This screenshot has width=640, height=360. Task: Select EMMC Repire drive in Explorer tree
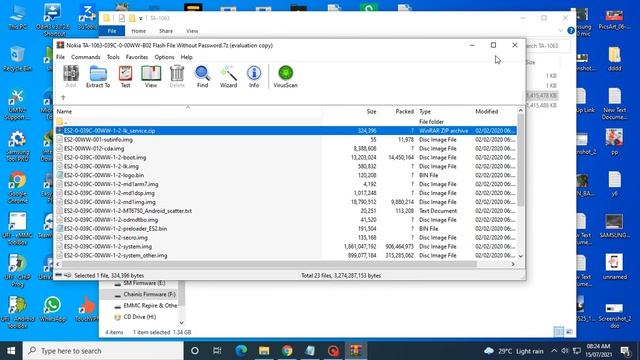[146, 305]
